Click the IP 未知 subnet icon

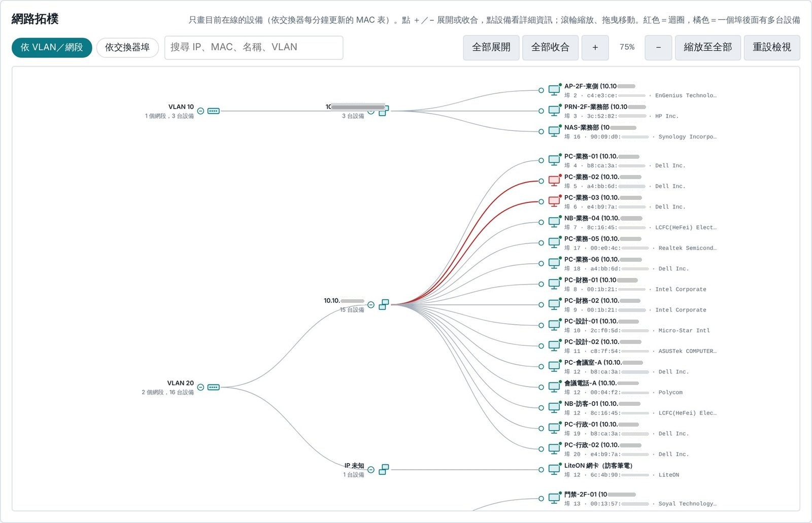(384, 470)
